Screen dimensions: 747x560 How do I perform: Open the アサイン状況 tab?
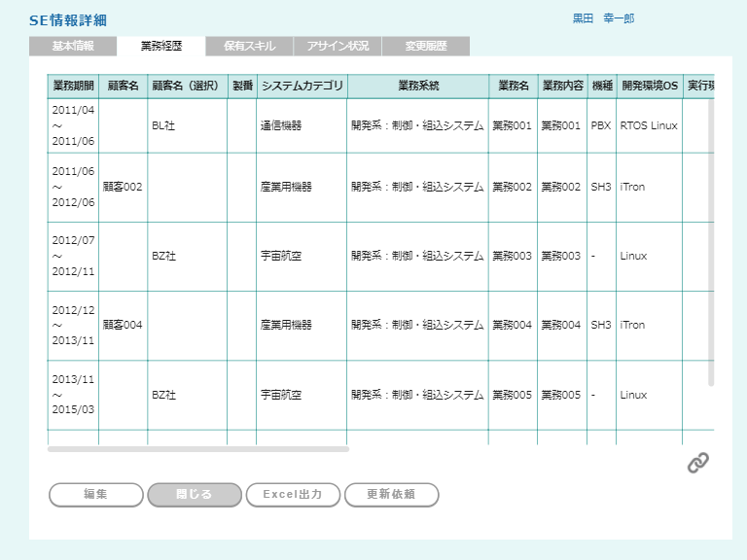pyautogui.click(x=338, y=46)
